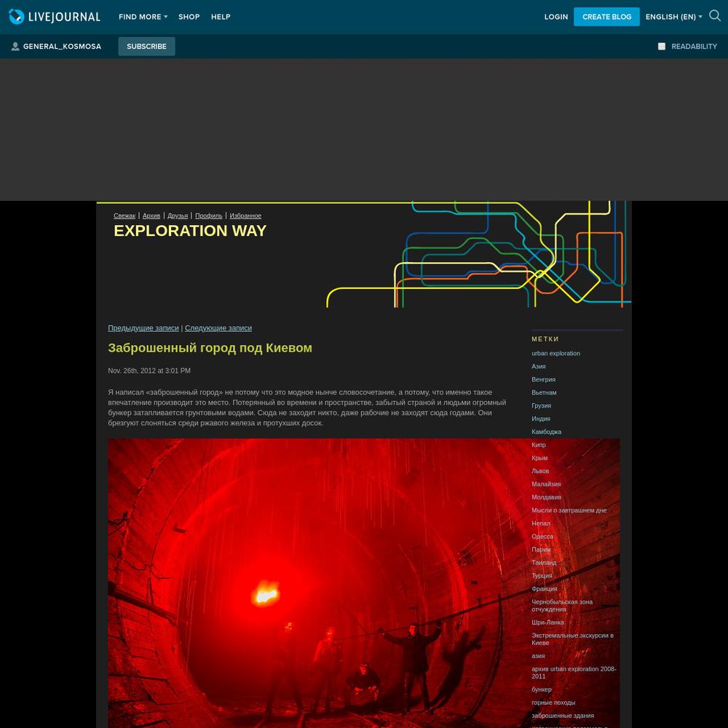Open the English (EN) language dropdown
Image resolution: width=728 pixels, height=728 pixels.
pyautogui.click(x=673, y=17)
